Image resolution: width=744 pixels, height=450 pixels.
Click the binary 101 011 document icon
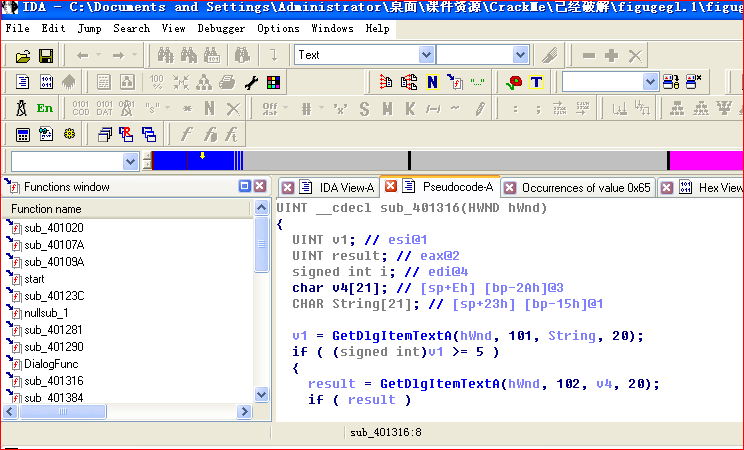coord(46,82)
